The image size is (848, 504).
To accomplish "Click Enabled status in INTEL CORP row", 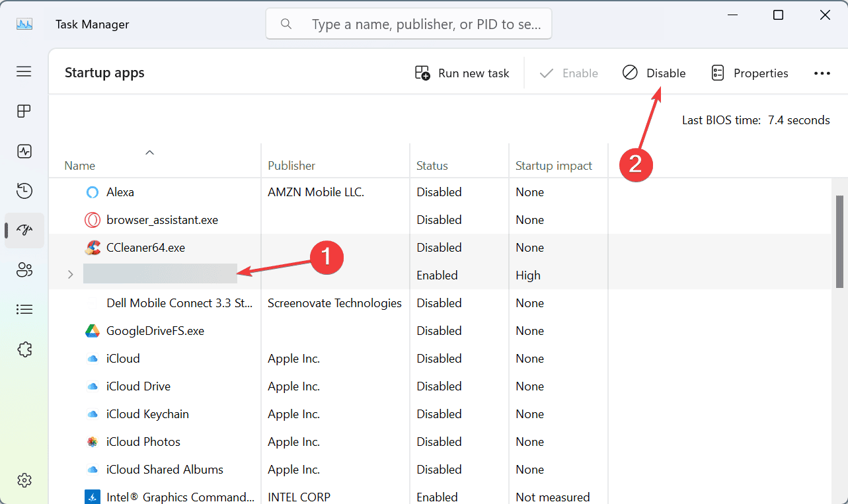I will [x=437, y=497].
